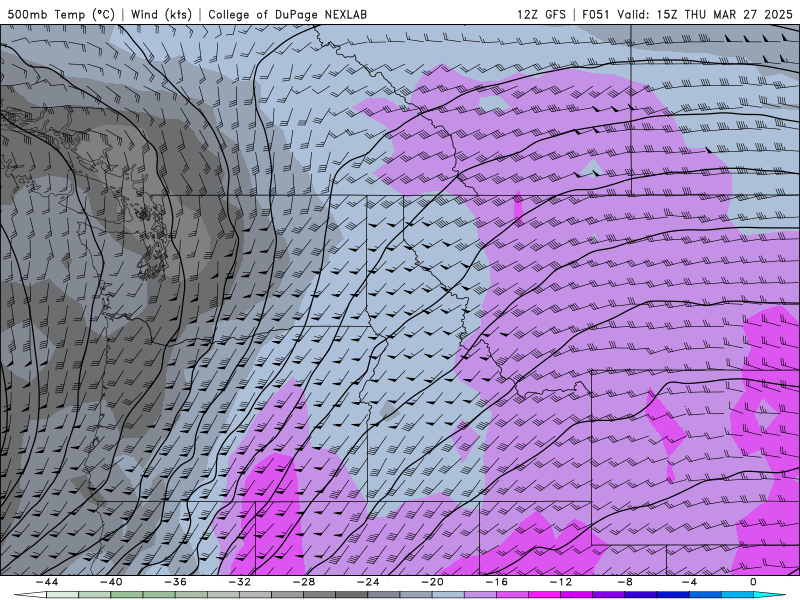
Task: Click the -40 color scale label
Action: pos(111,582)
